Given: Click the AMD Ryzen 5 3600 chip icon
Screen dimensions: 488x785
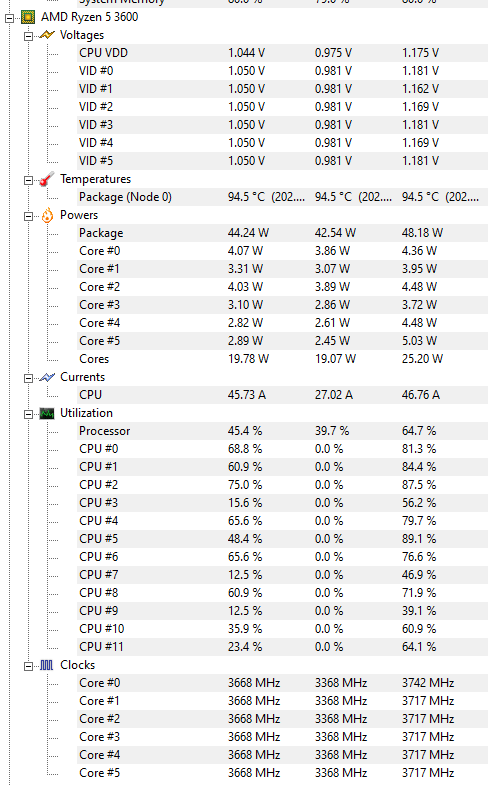Looking at the screenshot, I should point(28,17).
